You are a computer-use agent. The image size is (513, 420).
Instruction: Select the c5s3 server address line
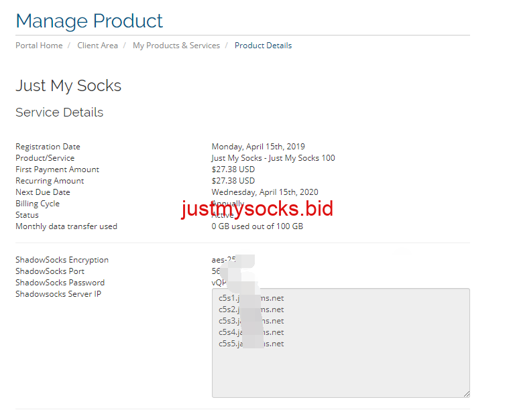[251, 321]
